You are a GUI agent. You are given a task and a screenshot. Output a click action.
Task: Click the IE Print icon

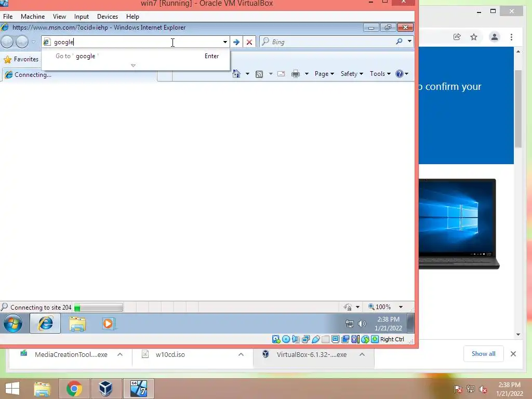pos(296,74)
